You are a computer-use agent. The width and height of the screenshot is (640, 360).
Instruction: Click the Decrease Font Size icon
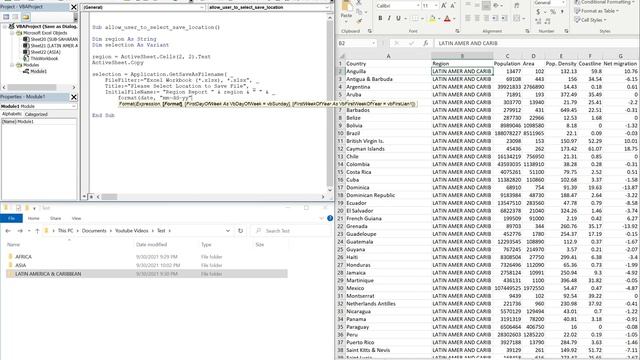tap(453, 6)
